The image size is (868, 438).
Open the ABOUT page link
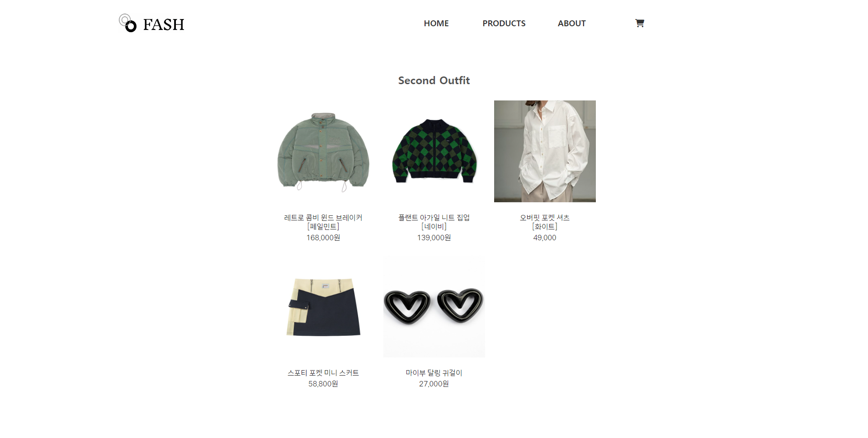tap(571, 24)
